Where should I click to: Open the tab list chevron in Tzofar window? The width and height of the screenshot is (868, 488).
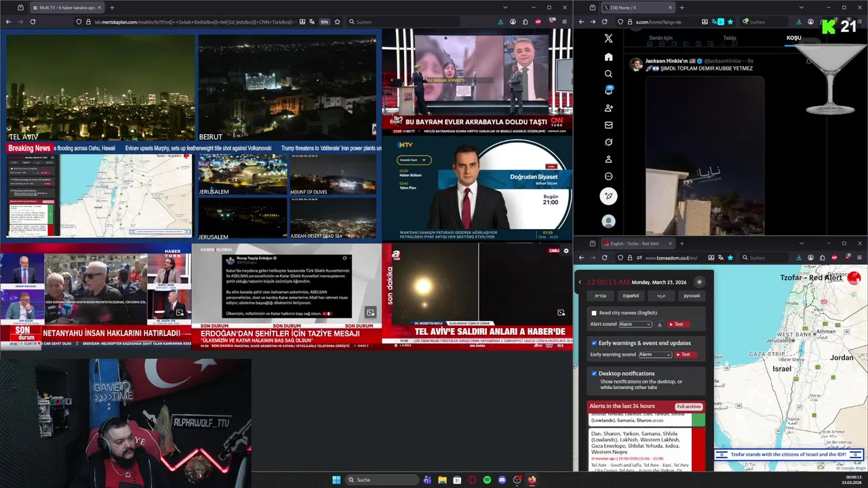tap(801, 243)
